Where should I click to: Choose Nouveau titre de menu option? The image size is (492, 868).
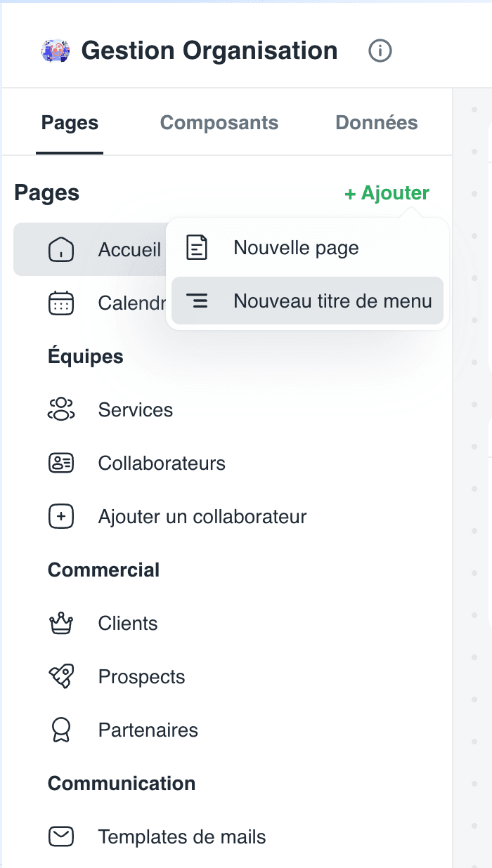click(x=307, y=301)
